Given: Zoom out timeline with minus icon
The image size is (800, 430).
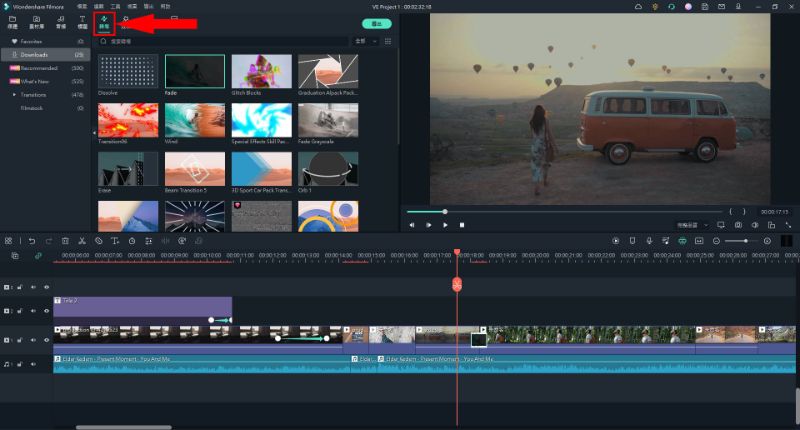Looking at the screenshot, I should pos(716,241).
